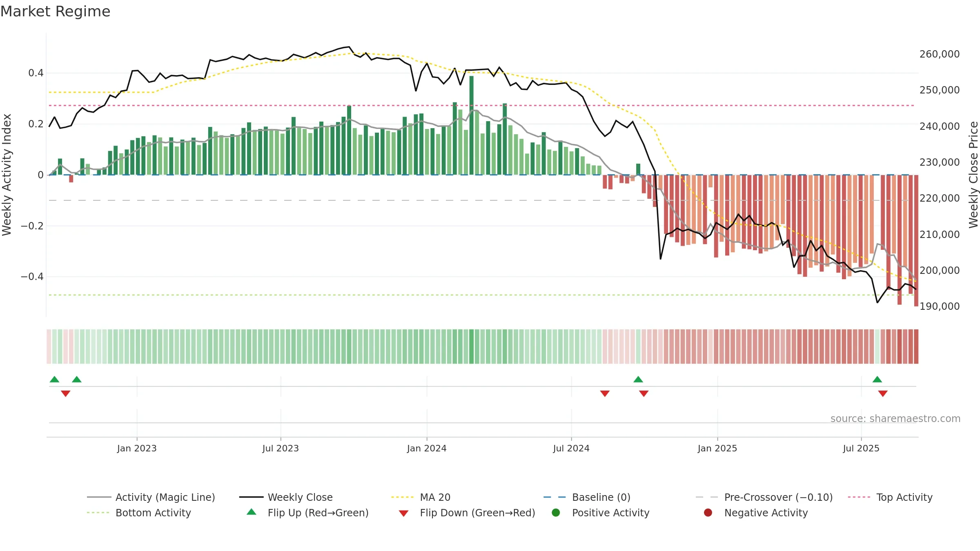Click the 250,000 price axis label
980x551 pixels.
940,90
